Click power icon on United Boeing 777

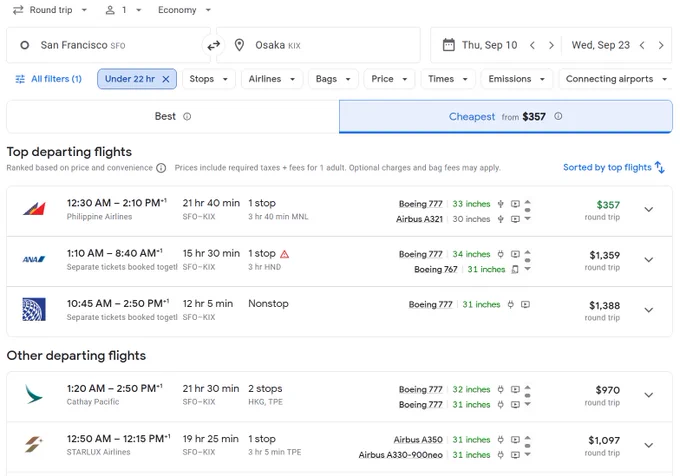click(510, 304)
